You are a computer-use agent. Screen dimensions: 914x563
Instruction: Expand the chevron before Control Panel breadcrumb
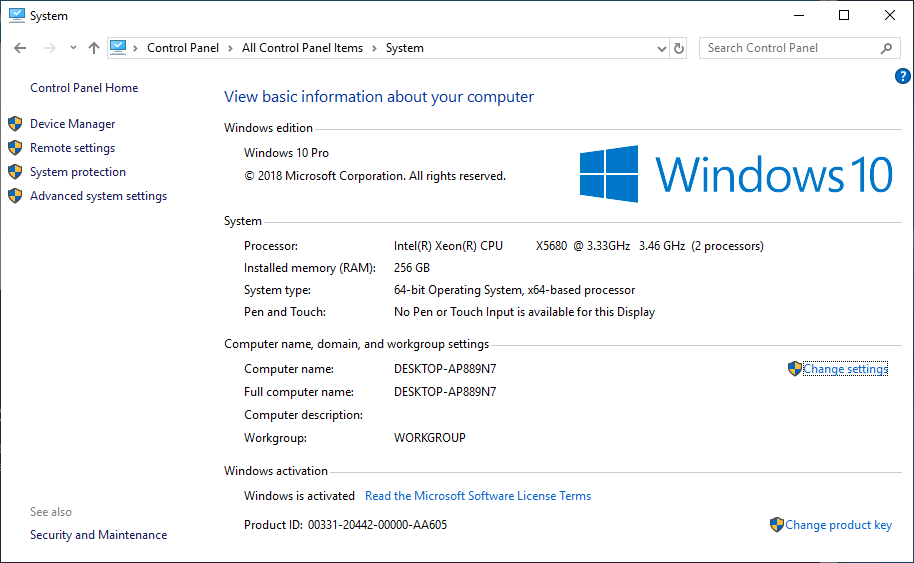(x=135, y=48)
